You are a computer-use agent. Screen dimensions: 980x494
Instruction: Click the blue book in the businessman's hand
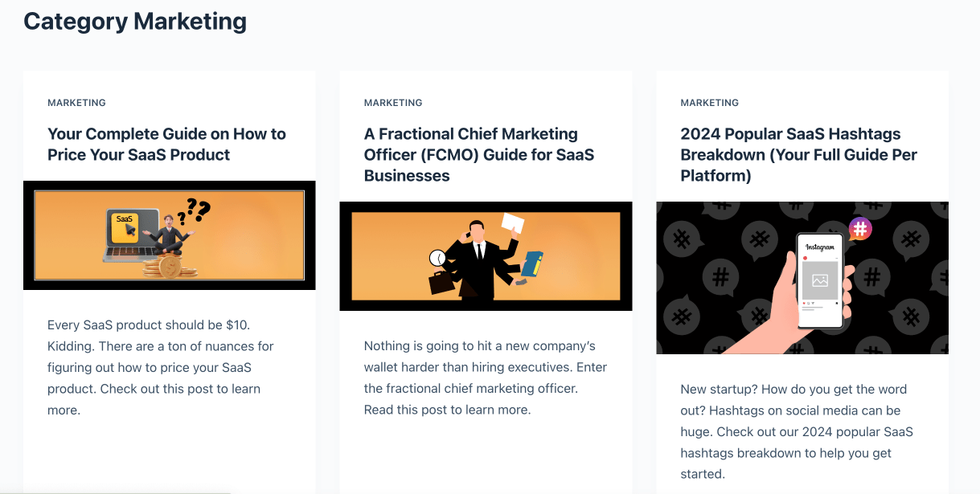tap(532, 263)
